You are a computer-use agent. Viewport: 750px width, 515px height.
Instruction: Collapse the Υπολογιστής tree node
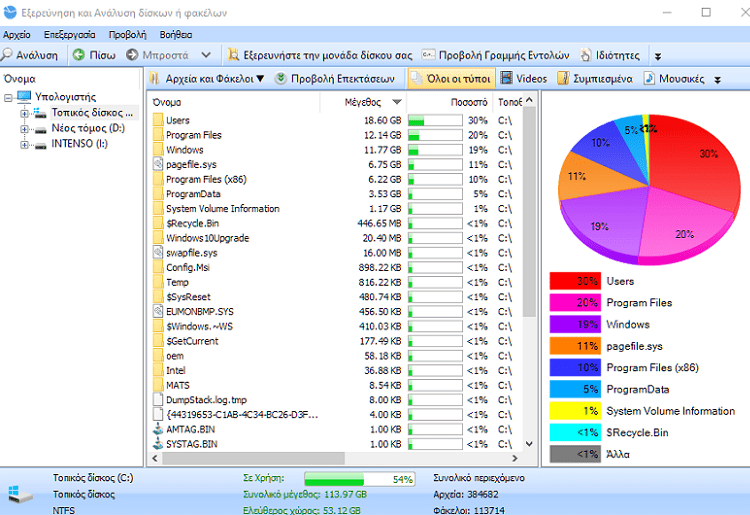point(8,98)
